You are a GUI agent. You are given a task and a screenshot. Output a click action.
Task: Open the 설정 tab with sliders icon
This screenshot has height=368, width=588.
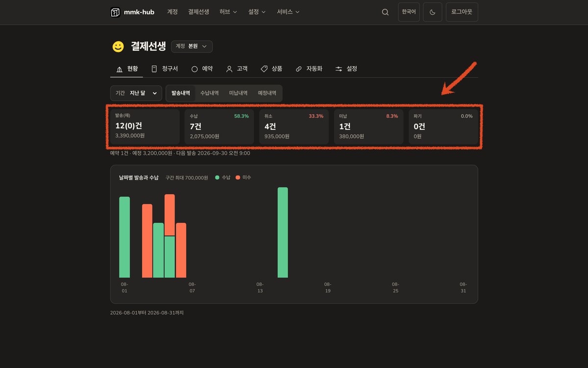coord(346,69)
